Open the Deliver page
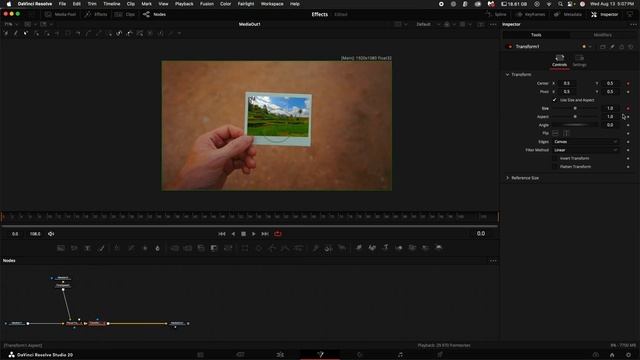The width and height of the screenshot is (640, 360). (440, 355)
